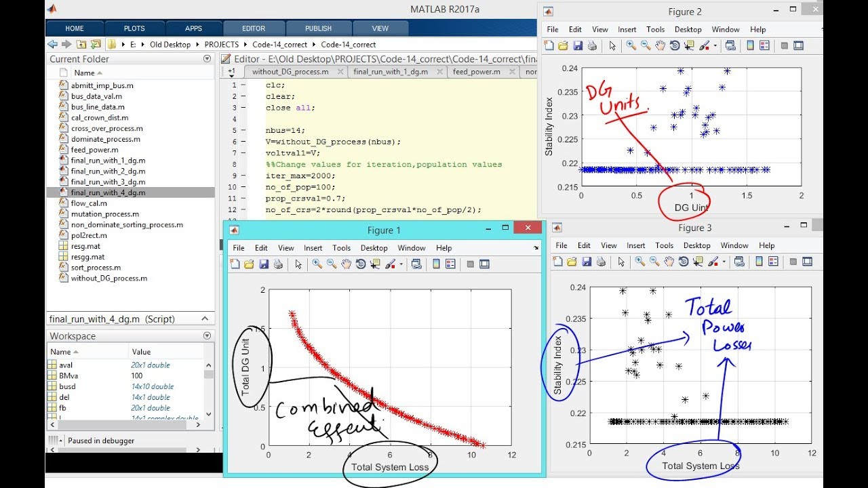Open Brush color dropdown arrow in Figure 1
The width and height of the screenshot is (868, 488).
point(401,265)
